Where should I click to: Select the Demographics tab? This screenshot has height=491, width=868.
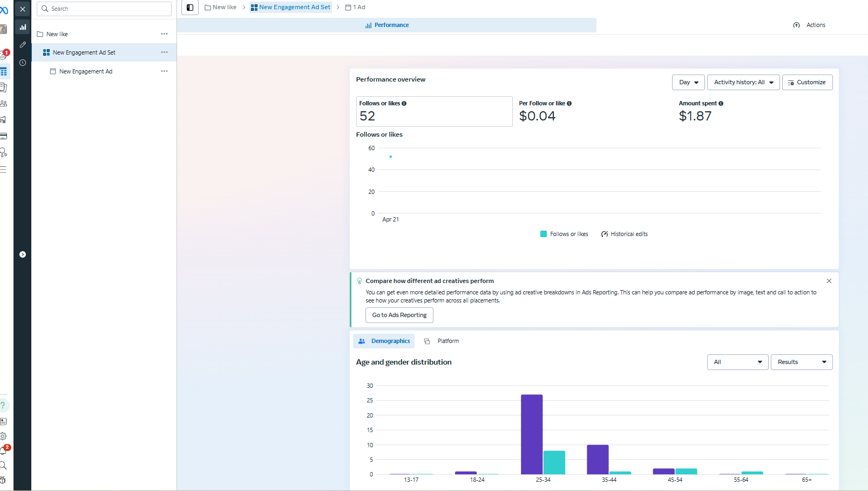coord(384,341)
